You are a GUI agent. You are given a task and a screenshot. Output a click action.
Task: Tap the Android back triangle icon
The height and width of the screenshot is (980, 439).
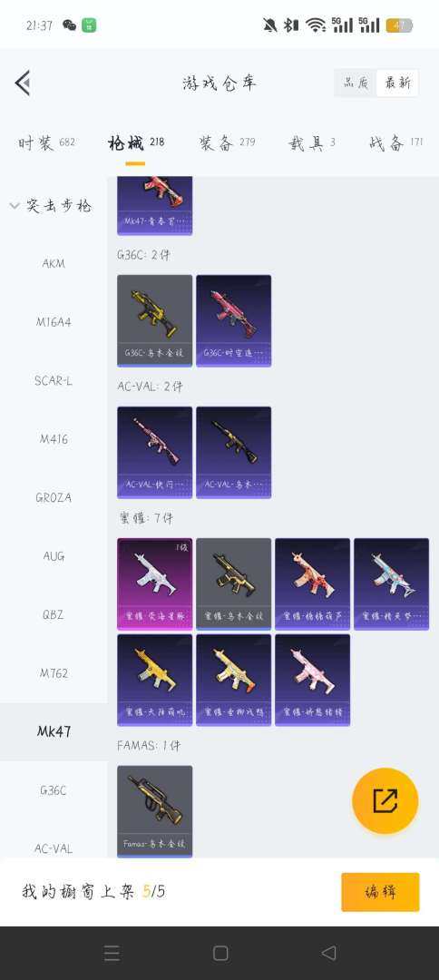coord(328,953)
